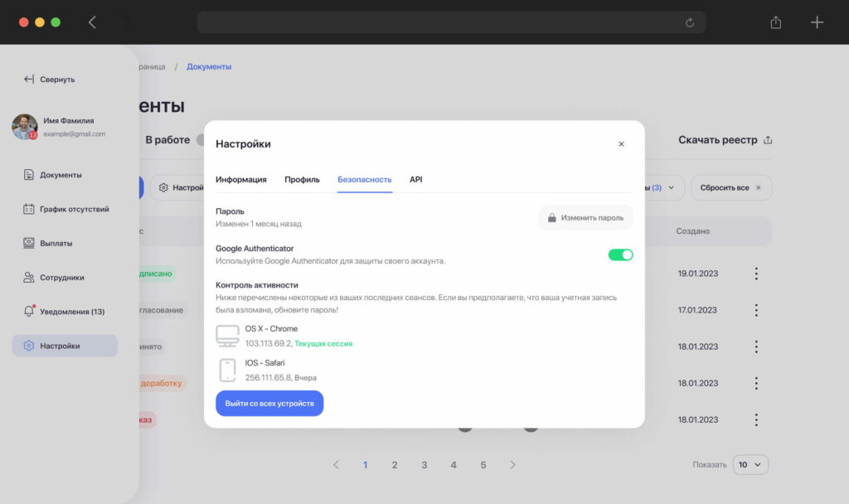Click browser reload icon in address bar
The width and height of the screenshot is (849, 504).
tap(689, 22)
